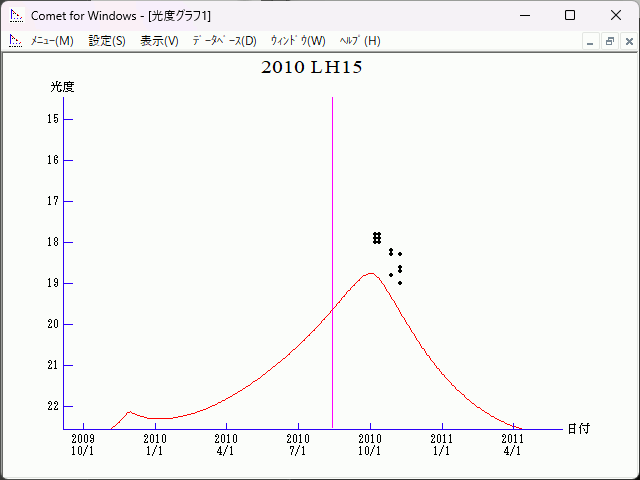The image size is (640, 480).
Task: Show the ウィンドウ(W) window menu
Action: pos(298,41)
